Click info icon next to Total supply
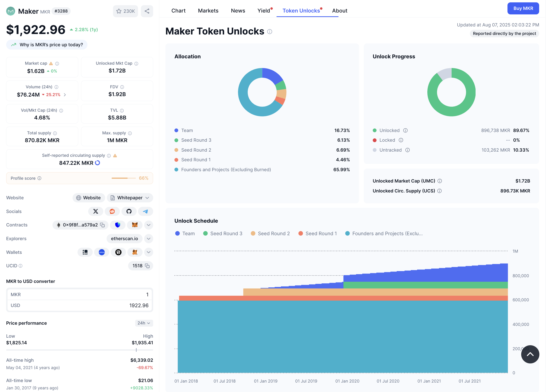 [55, 133]
